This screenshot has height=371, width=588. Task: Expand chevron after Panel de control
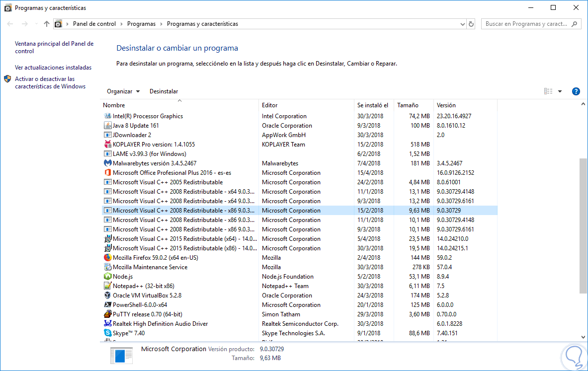click(x=121, y=24)
